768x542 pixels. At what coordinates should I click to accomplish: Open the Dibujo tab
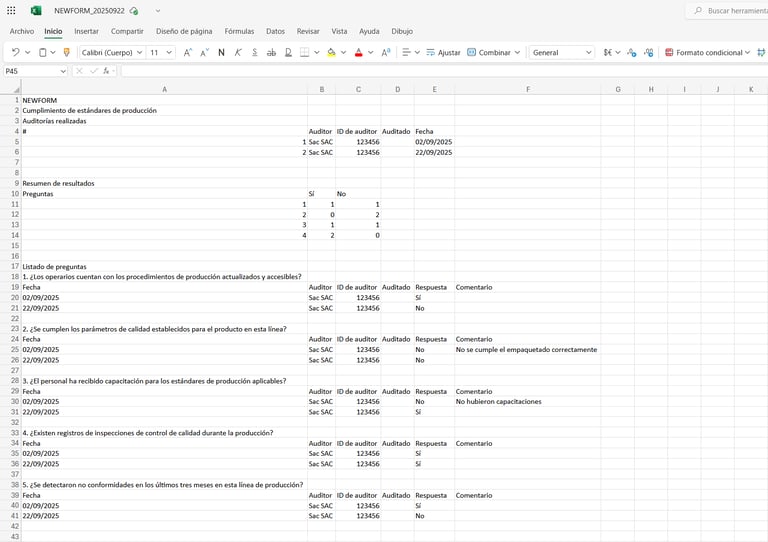point(402,31)
